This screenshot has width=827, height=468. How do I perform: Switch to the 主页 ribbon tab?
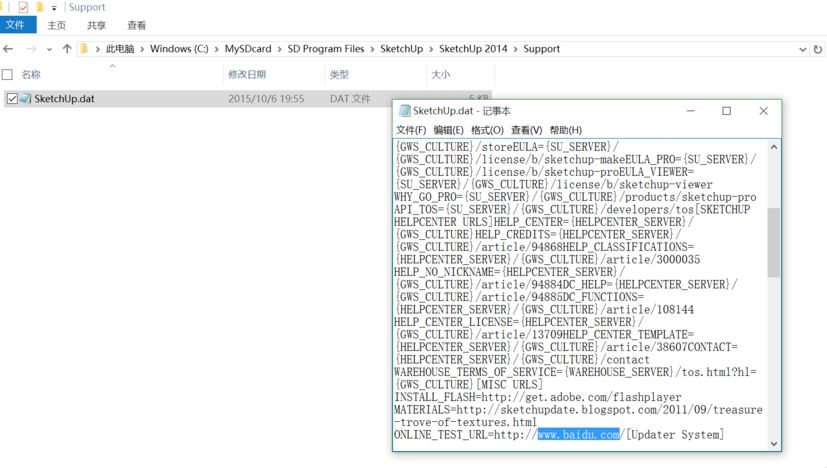(x=56, y=25)
